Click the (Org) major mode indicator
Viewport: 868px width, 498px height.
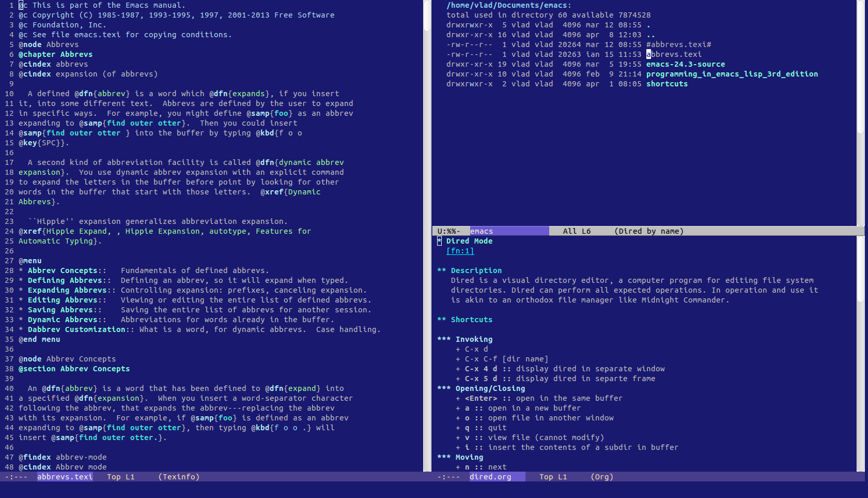point(602,477)
